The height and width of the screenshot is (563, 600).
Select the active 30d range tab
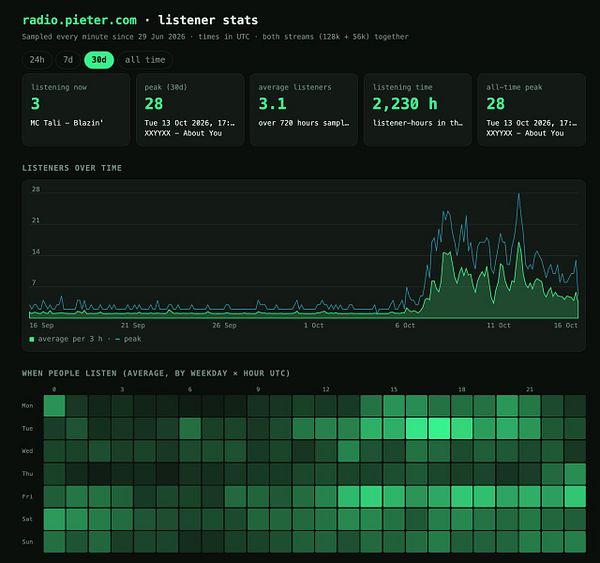pyautogui.click(x=99, y=60)
